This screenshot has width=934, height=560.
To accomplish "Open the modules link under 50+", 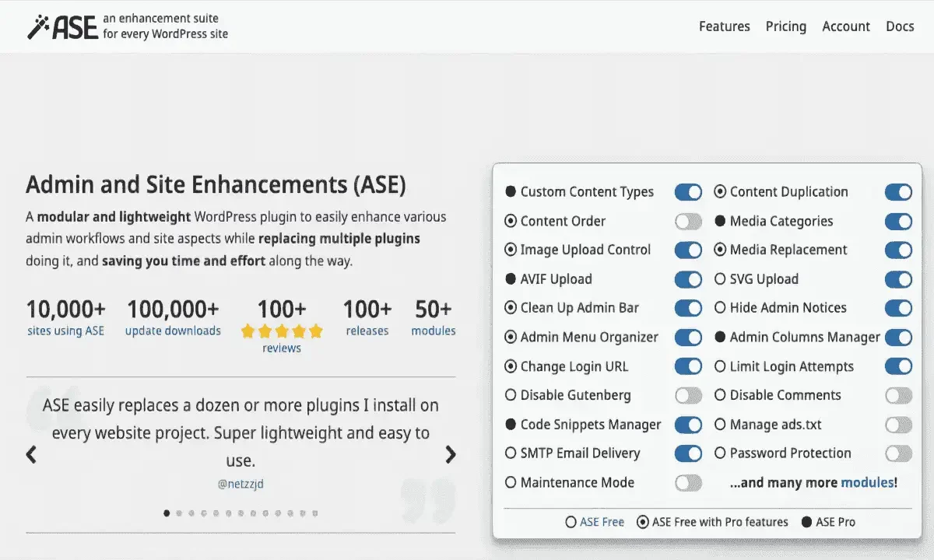I will click(x=434, y=331).
